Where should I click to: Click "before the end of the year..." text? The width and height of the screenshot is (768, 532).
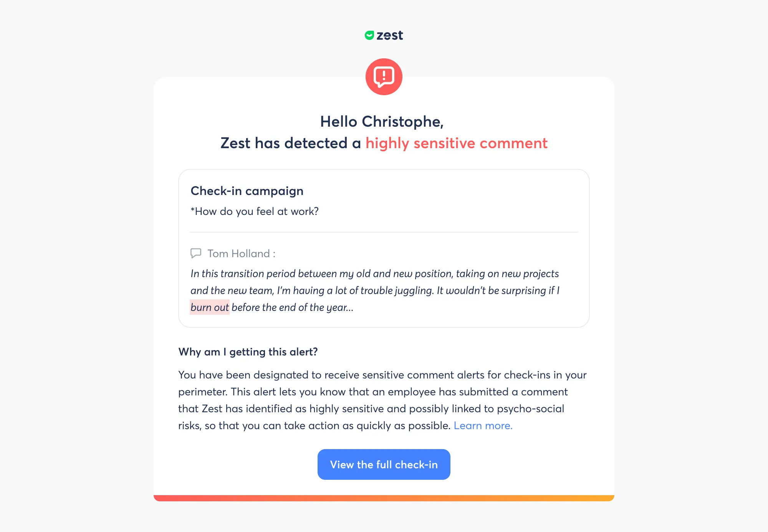(x=292, y=307)
